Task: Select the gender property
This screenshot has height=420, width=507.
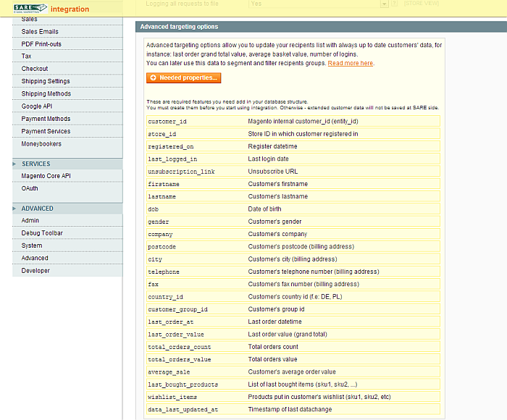Action: [159, 222]
